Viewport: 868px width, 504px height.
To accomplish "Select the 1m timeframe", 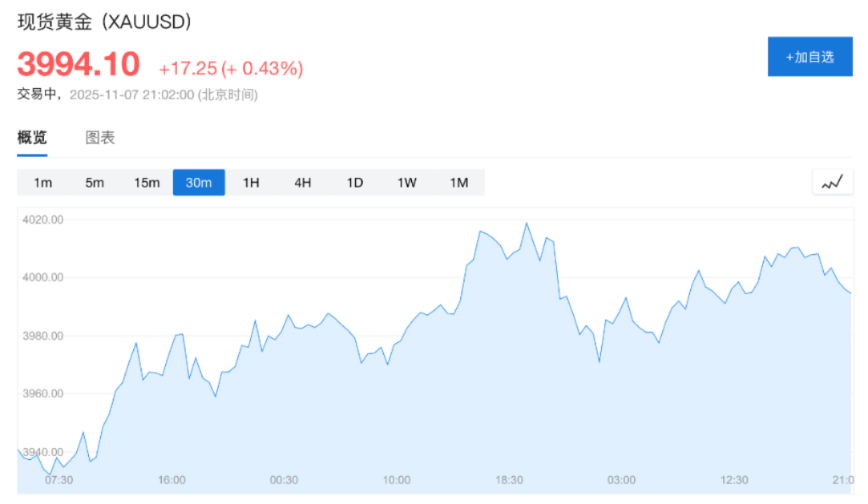I will coord(42,183).
